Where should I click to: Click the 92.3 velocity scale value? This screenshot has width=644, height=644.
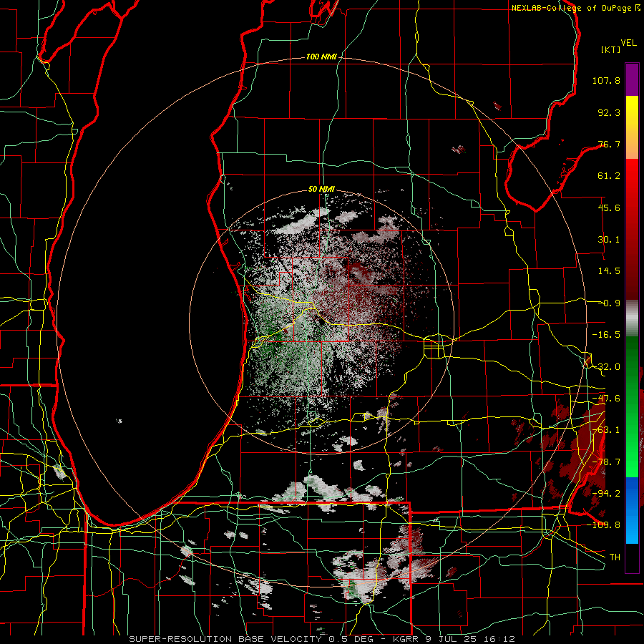pyautogui.click(x=609, y=112)
